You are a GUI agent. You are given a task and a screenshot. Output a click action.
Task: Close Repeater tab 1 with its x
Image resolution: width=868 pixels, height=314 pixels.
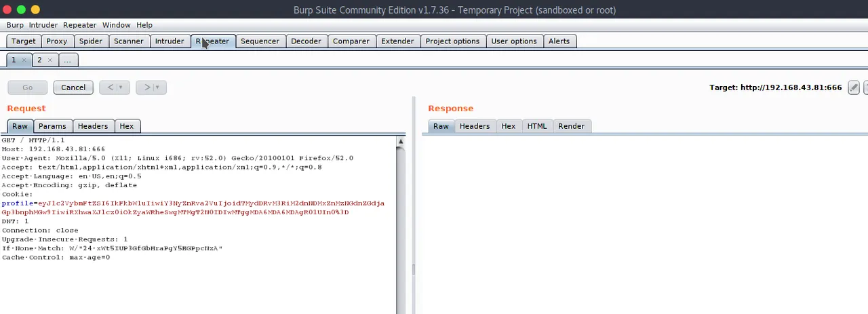coord(24,60)
